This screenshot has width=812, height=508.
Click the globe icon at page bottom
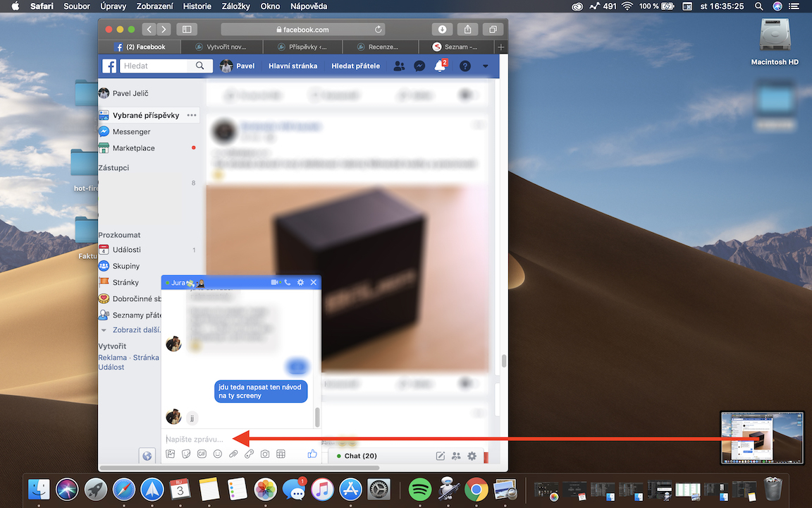pyautogui.click(x=147, y=456)
